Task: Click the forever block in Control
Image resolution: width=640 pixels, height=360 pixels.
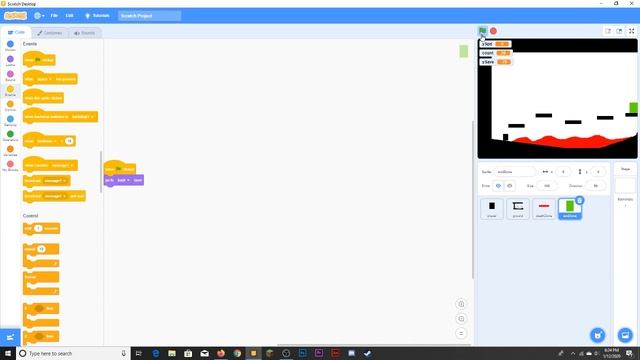Action: point(41,283)
